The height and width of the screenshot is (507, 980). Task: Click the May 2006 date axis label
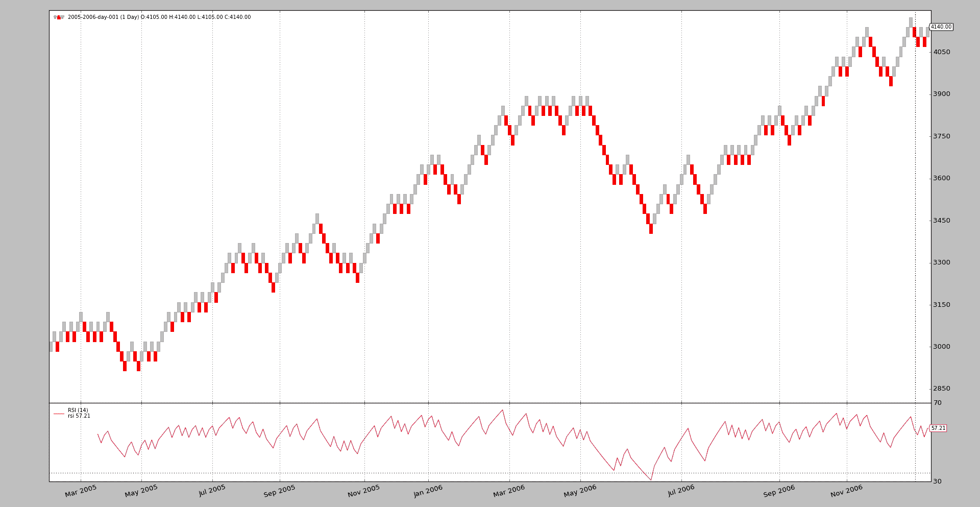580,491
